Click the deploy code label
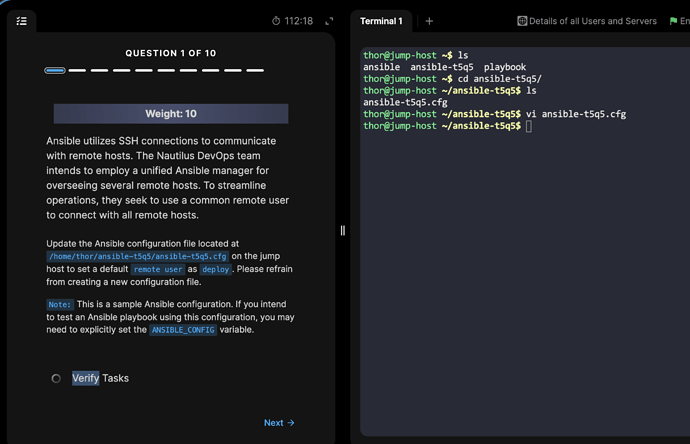 point(216,269)
